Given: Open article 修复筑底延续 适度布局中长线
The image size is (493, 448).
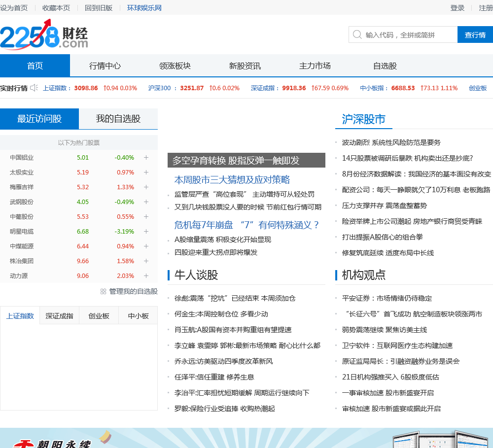Looking at the screenshot, I should click(x=388, y=253).
